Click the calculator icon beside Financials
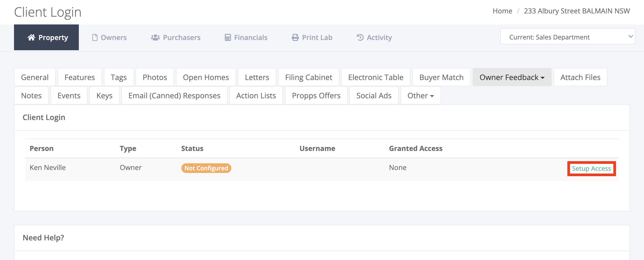 click(228, 37)
